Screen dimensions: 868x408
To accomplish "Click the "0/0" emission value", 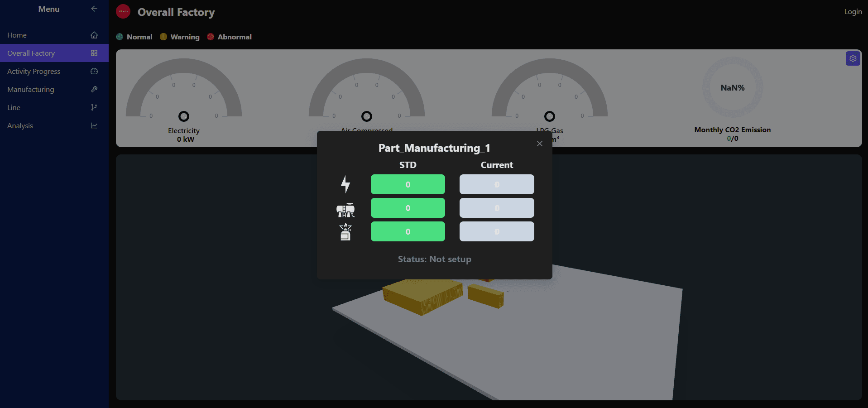I will [733, 139].
